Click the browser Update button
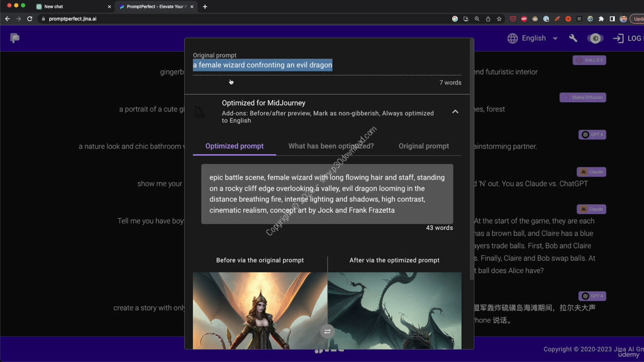This screenshot has height=362, width=644. pyautogui.click(x=637, y=19)
